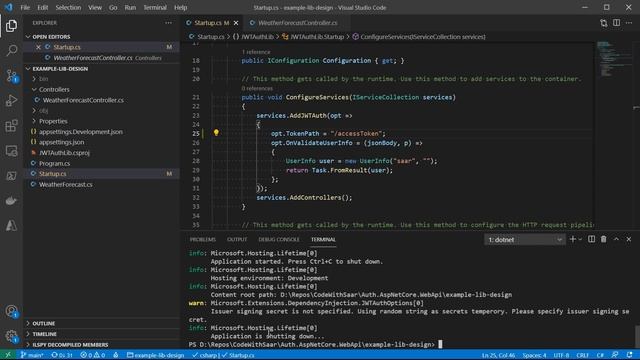Create a new terminal with plus icon

pos(573,240)
